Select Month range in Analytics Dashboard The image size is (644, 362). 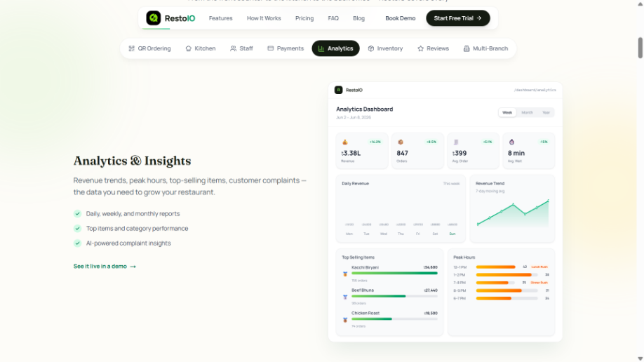[x=527, y=112]
